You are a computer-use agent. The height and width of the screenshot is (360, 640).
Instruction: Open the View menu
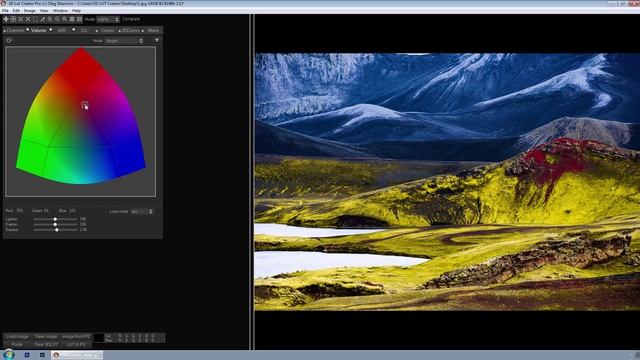click(x=44, y=11)
